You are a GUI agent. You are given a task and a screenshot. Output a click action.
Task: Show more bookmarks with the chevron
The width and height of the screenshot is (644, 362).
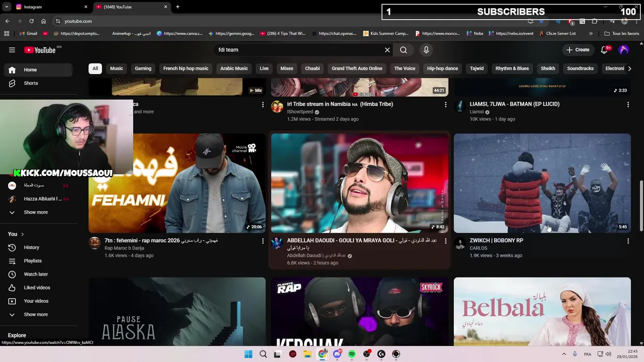click(591, 34)
